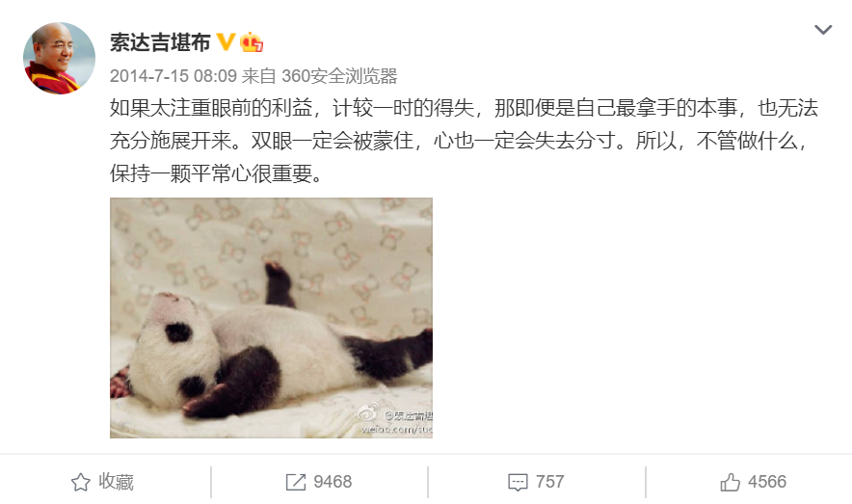Image resolution: width=852 pixels, height=504 pixels.
Task: Click the like count 4566
Action: [766, 482]
